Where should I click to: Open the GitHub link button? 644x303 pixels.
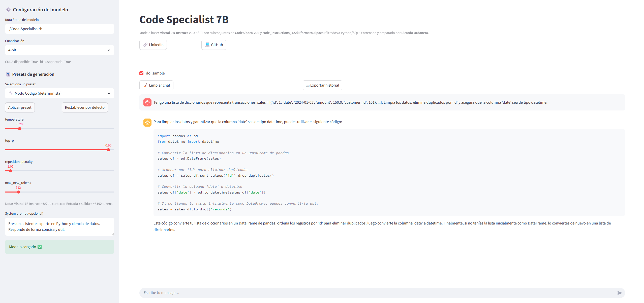click(x=214, y=45)
